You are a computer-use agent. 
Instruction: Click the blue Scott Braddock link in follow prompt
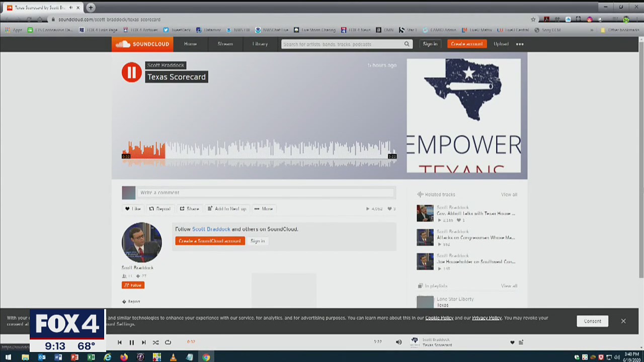[211, 229]
